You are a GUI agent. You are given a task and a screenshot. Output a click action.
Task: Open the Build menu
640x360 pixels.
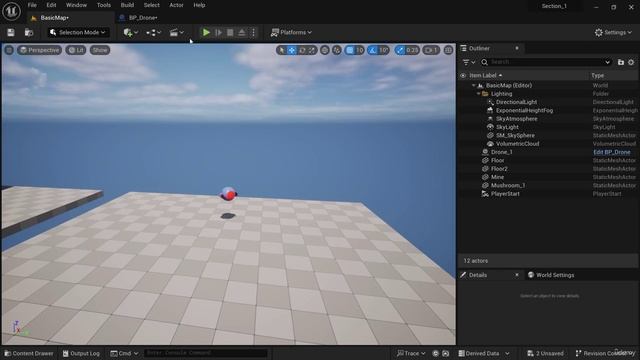pyautogui.click(x=127, y=5)
